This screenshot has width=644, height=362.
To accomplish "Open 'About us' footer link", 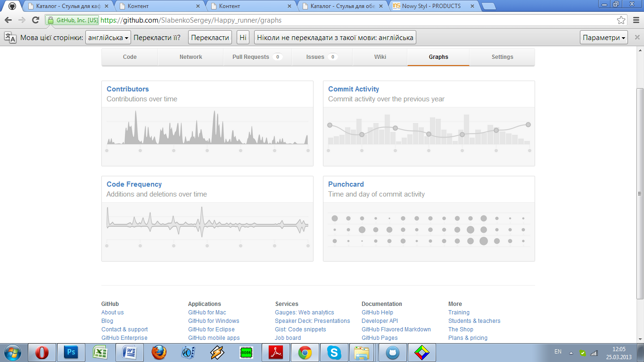I will pyautogui.click(x=112, y=313).
